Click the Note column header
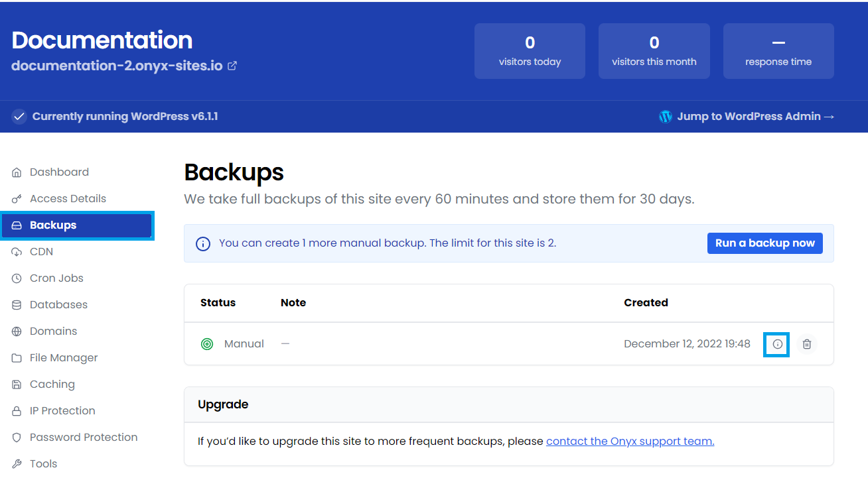 tap(293, 303)
